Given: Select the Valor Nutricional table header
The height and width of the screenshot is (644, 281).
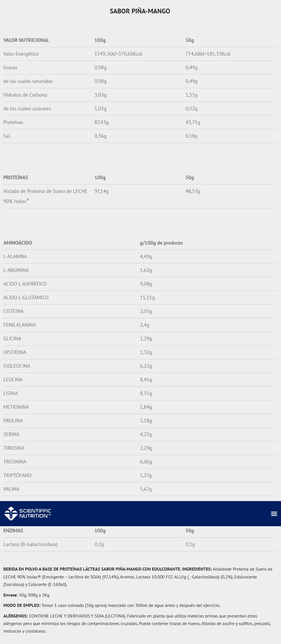Looking at the screenshot, I should 26,40.
